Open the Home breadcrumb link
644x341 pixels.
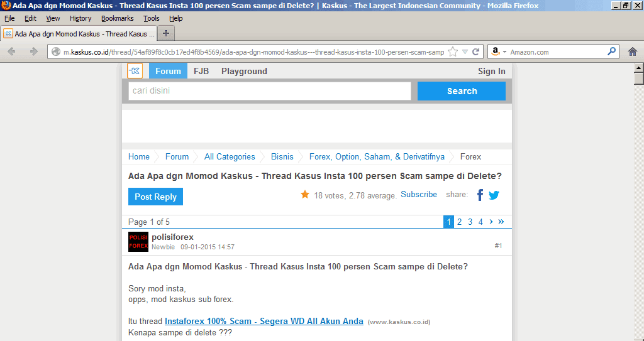139,157
